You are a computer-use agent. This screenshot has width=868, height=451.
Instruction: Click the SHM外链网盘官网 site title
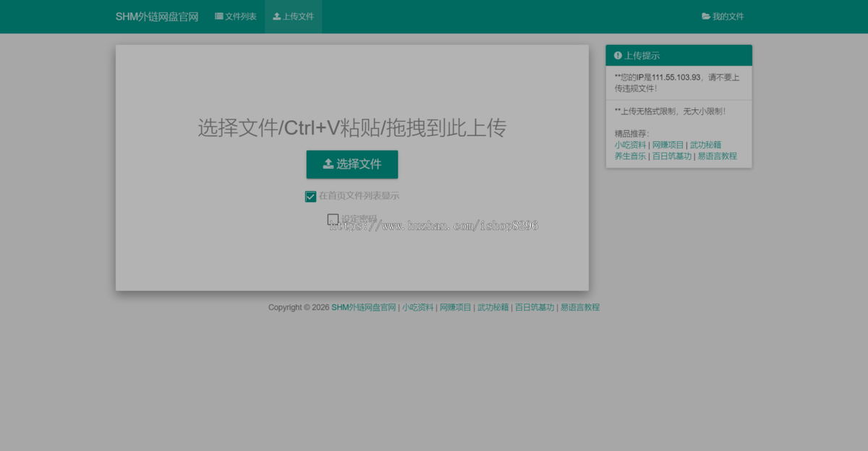(157, 17)
